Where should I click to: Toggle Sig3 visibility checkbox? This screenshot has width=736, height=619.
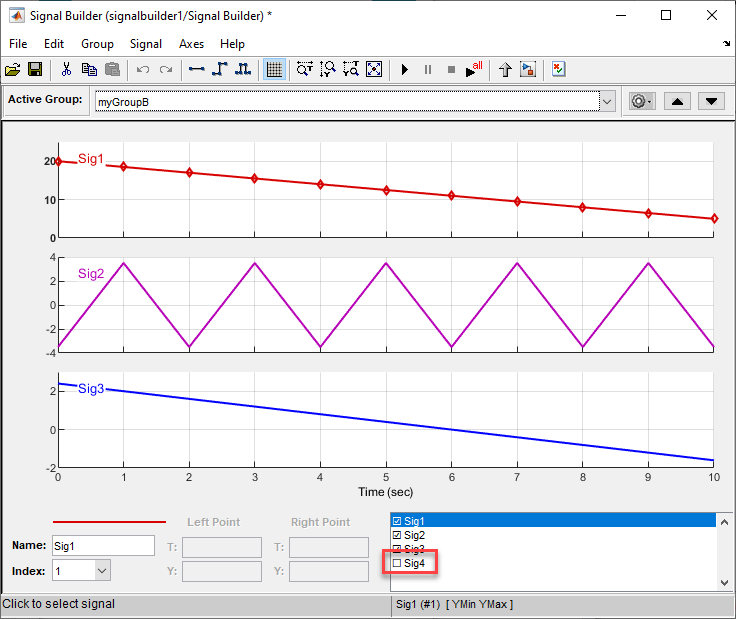coord(397,549)
